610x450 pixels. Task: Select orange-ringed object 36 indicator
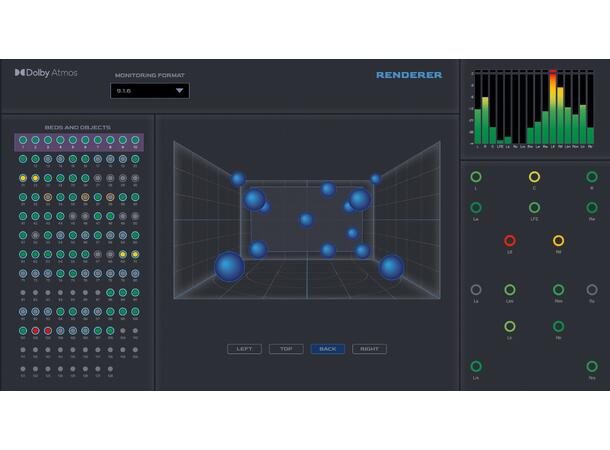coord(85,197)
